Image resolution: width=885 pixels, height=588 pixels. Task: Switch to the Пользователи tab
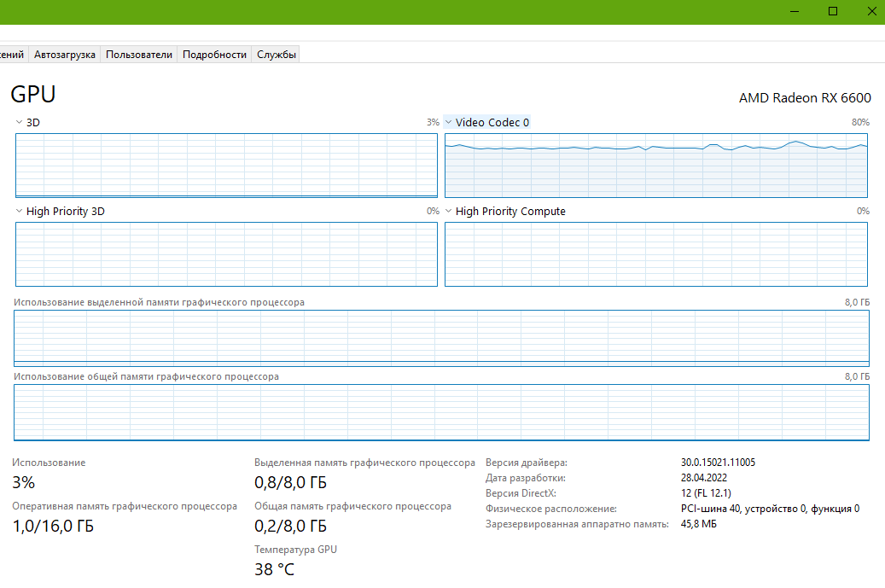(x=139, y=54)
